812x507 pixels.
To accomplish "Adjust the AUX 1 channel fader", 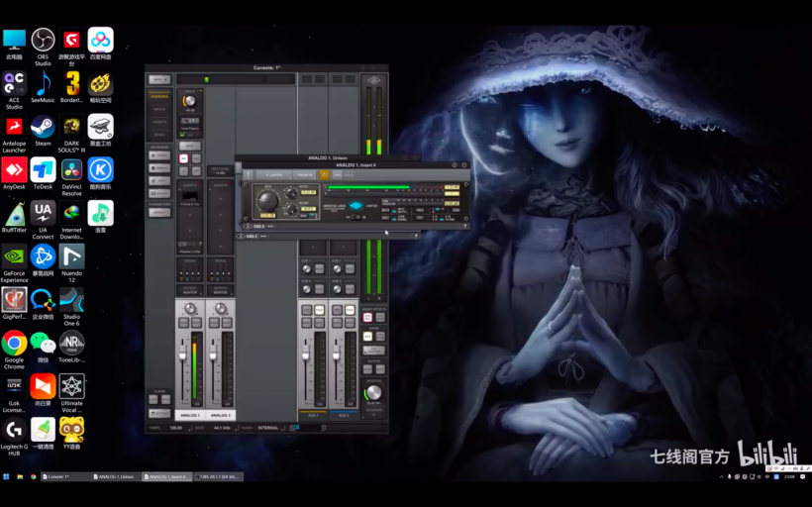I will coord(306,353).
